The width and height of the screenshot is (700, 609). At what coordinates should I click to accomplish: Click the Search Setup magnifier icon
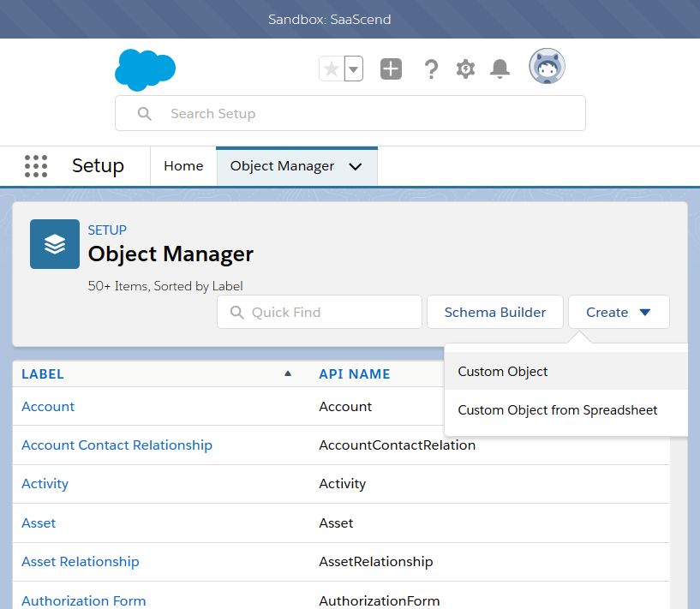click(x=144, y=113)
